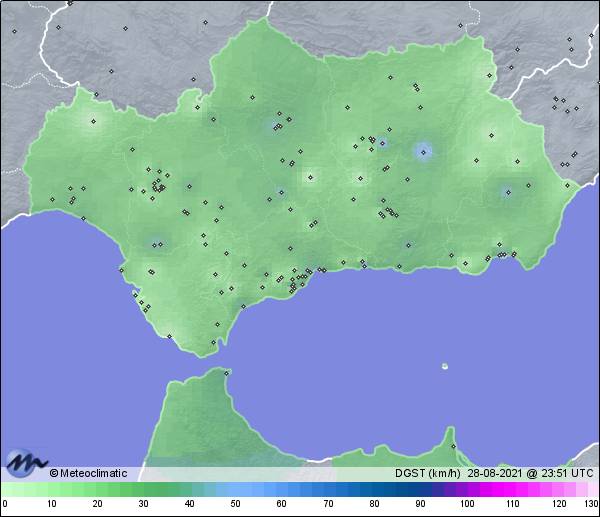
Task: Click the top-left corner station marker
Action: click(x=15, y=30)
